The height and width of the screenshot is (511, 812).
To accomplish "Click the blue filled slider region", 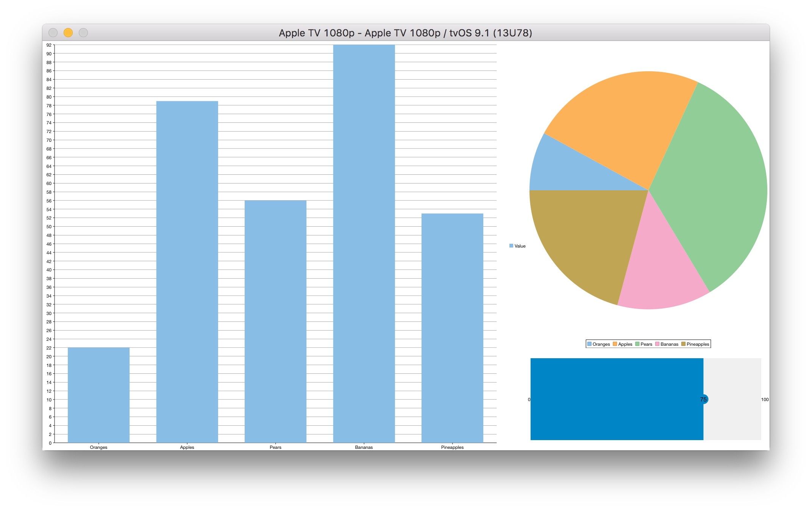I will (x=617, y=399).
